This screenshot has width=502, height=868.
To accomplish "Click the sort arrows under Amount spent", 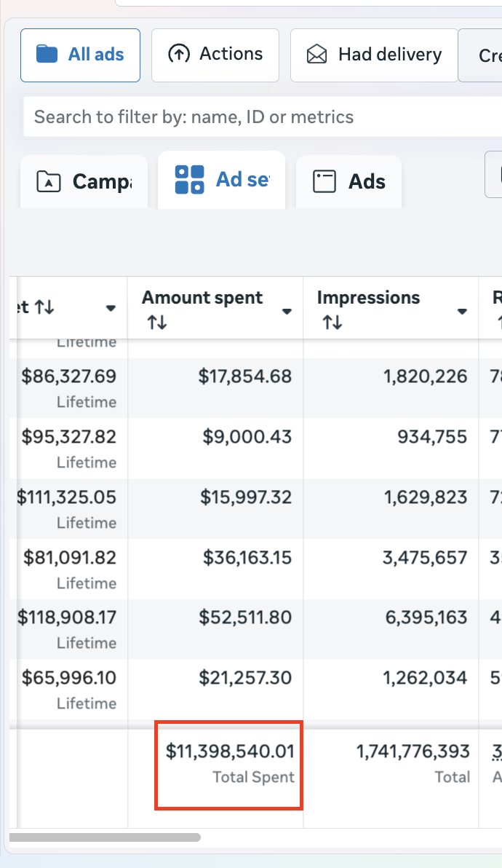I will point(156,320).
